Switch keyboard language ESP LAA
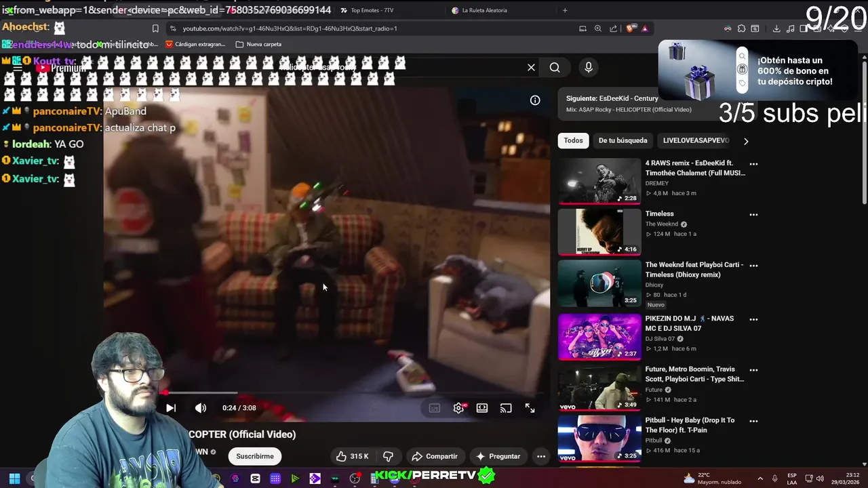The height and width of the screenshot is (488, 868). [792, 479]
